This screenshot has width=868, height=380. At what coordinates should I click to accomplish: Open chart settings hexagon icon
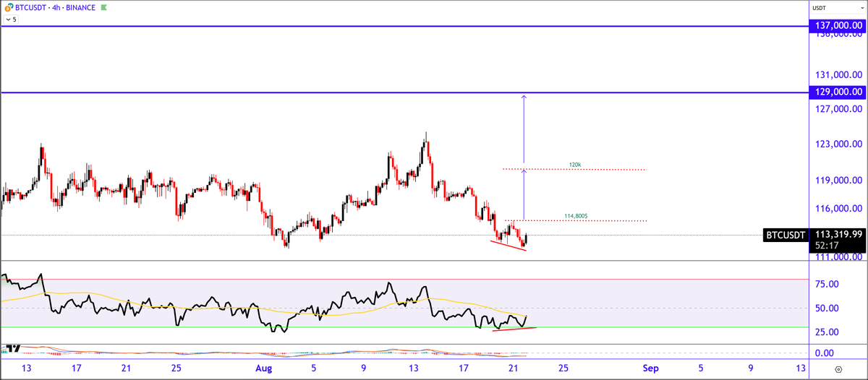tap(838, 369)
